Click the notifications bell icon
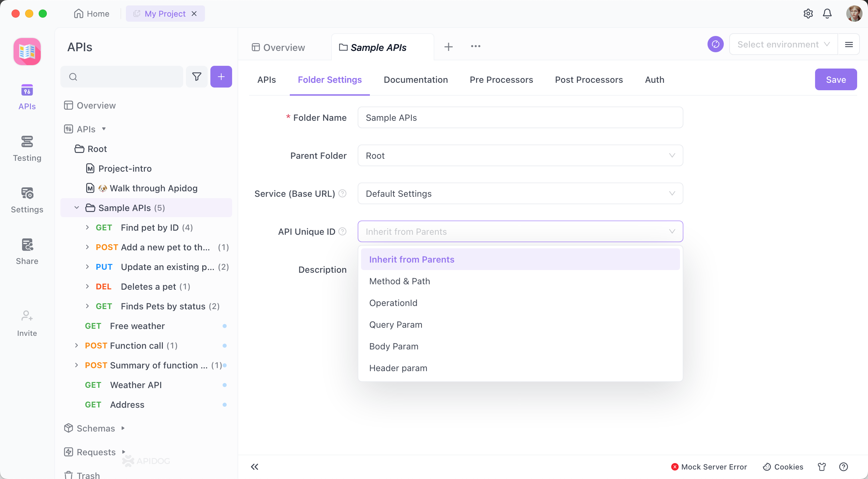Image resolution: width=868 pixels, height=479 pixels. pyautogui.click(x=827, y=14)
